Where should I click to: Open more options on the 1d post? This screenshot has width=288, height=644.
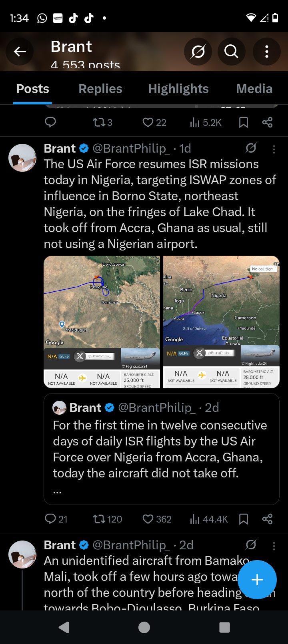[274, 149]
